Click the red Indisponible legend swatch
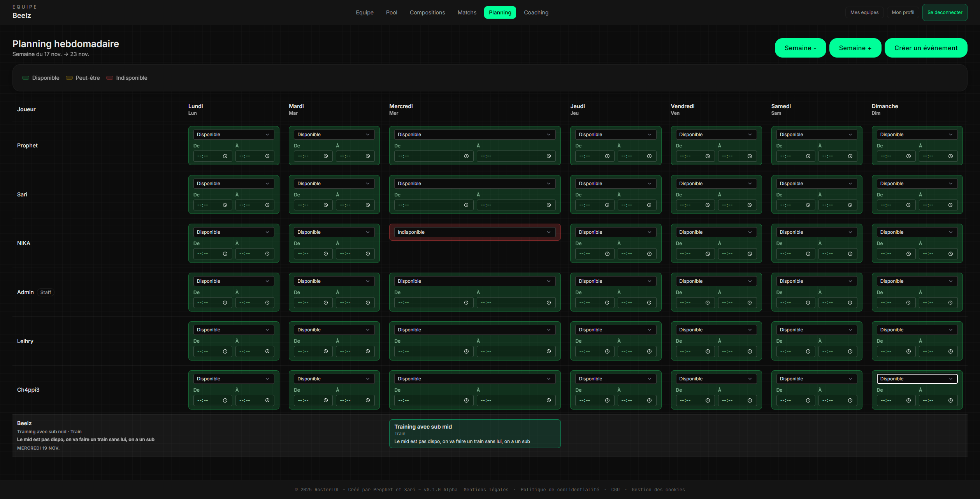980x499 pixels. tap(110, 78)
